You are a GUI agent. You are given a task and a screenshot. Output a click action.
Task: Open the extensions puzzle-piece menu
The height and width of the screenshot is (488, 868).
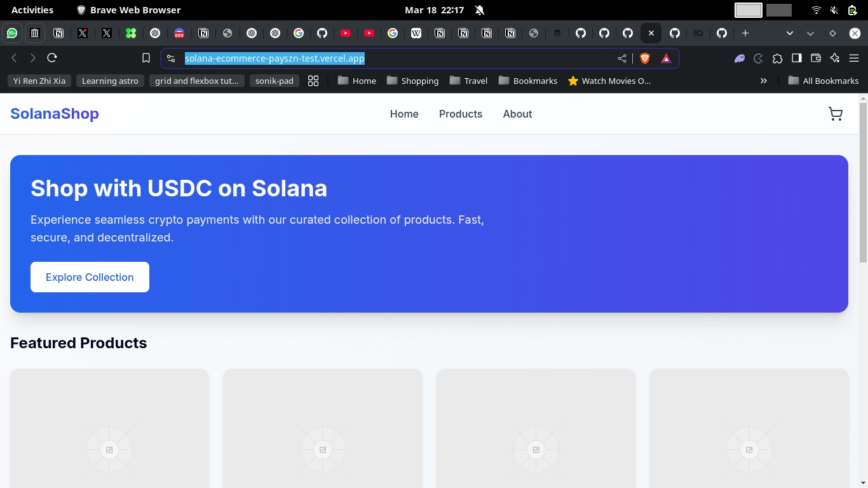coord(777,58)
